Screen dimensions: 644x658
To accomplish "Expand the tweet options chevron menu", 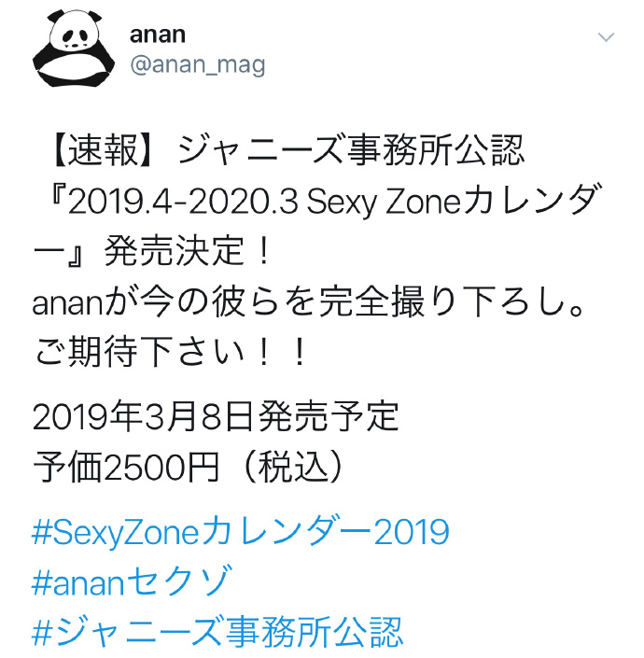I will (x=606, y=37).
